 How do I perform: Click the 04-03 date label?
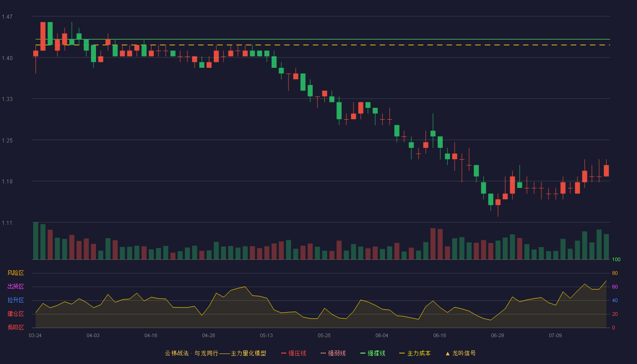point(93,335)
